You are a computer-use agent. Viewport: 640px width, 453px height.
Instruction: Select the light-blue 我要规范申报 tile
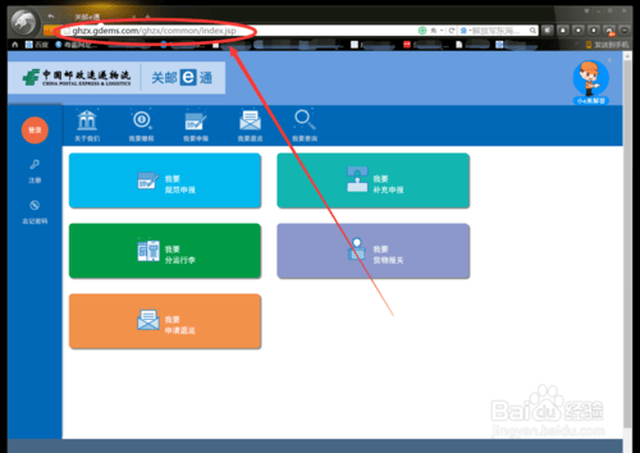(x=165, y=181)
